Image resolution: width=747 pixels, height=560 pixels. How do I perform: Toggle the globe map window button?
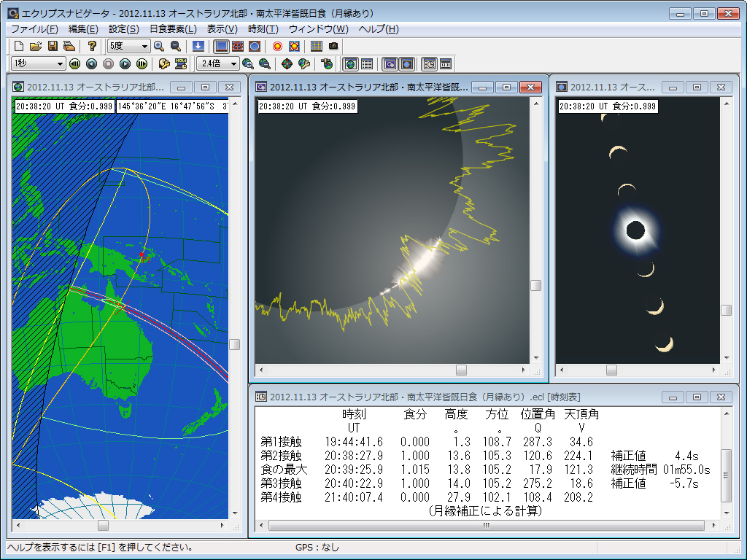coord(350,63)
